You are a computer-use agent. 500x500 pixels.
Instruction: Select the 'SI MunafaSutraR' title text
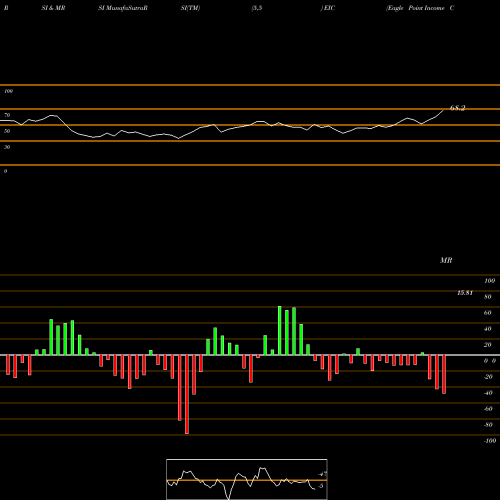(x=123, y=8)
